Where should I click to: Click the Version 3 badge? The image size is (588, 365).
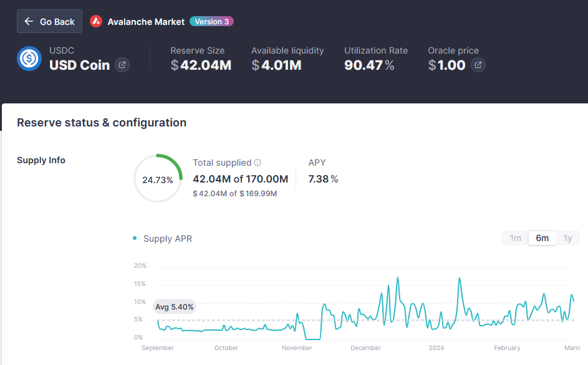click(x=211, y=21)
